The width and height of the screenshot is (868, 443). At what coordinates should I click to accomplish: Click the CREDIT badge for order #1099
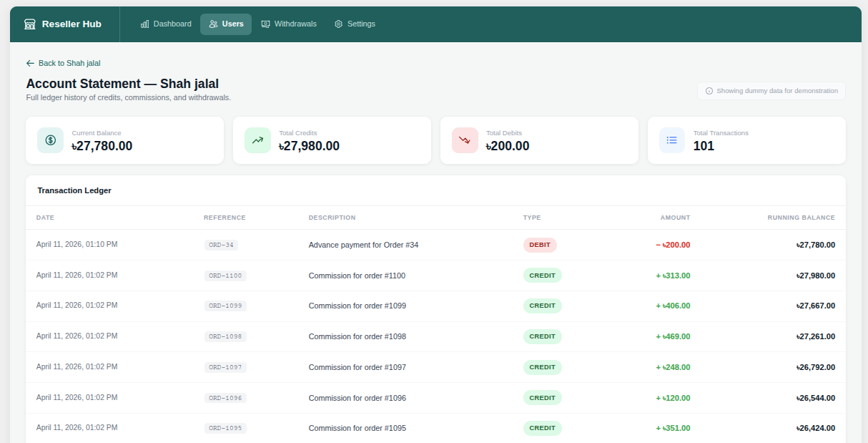point(543,306)
